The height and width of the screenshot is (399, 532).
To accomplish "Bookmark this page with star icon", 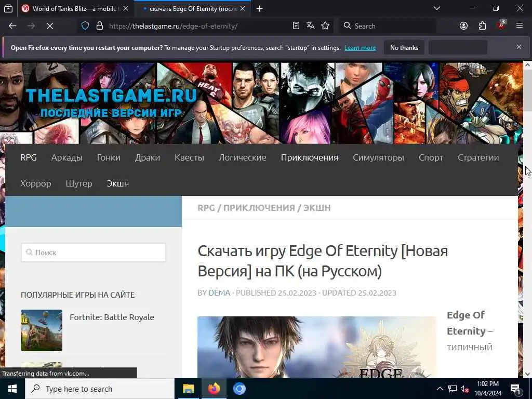I will pos(325,26).
